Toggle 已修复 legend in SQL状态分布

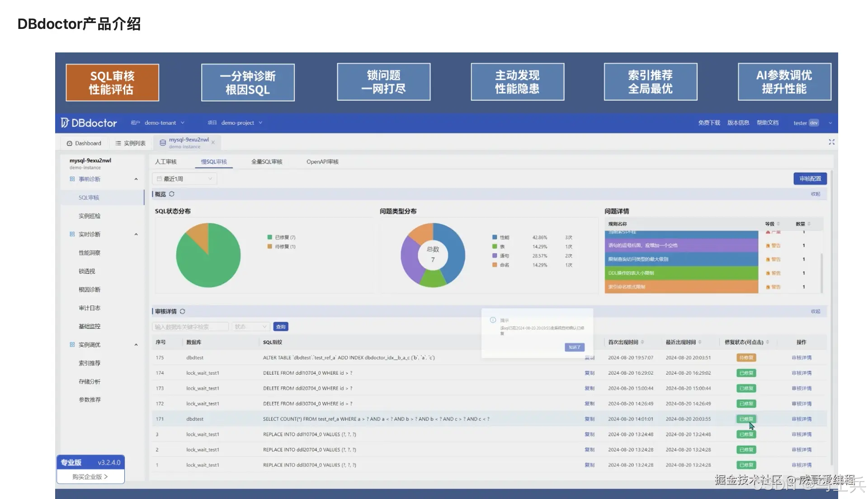281,237
